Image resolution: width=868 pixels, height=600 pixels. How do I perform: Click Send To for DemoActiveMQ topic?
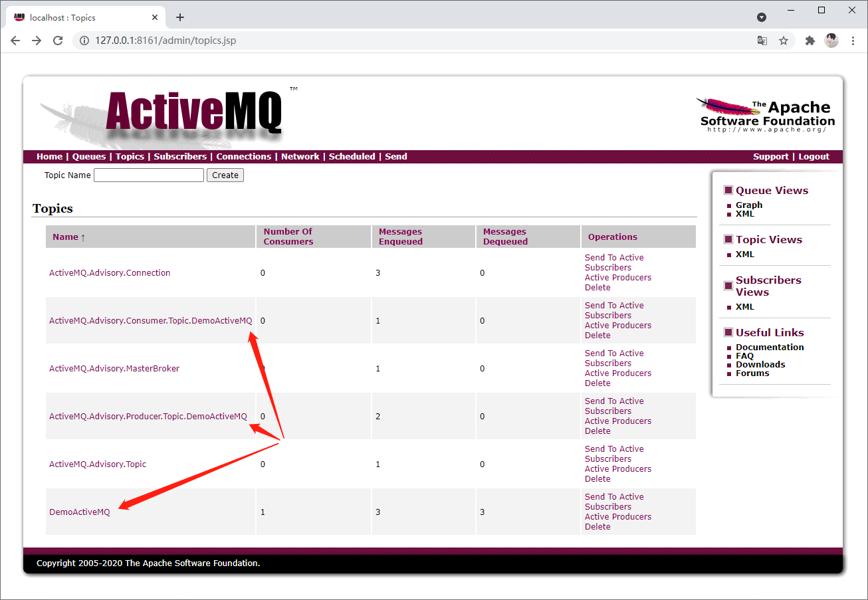point(601,497)
